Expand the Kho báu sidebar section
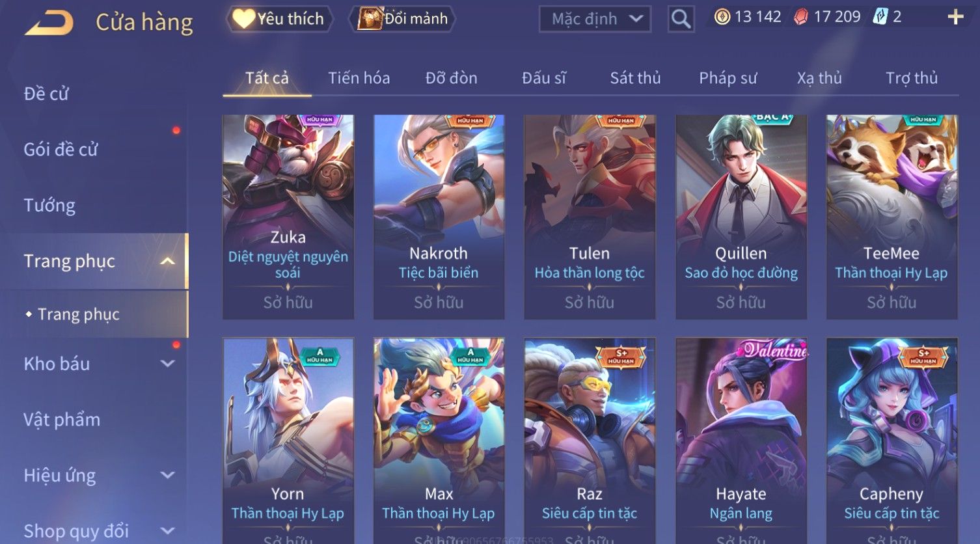This screenshot has width=980, height=544. 168,364
